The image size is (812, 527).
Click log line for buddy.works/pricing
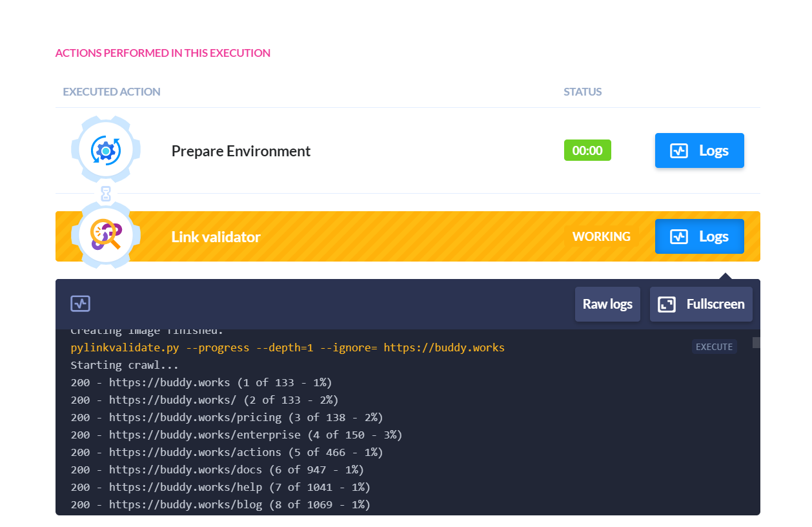227,417
